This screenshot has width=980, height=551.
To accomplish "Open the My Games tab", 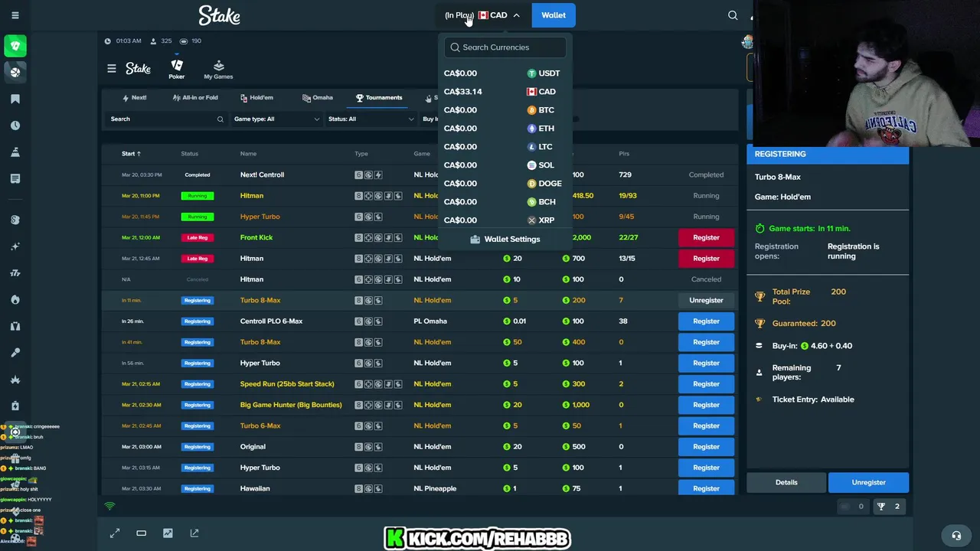I will (218, 69).
